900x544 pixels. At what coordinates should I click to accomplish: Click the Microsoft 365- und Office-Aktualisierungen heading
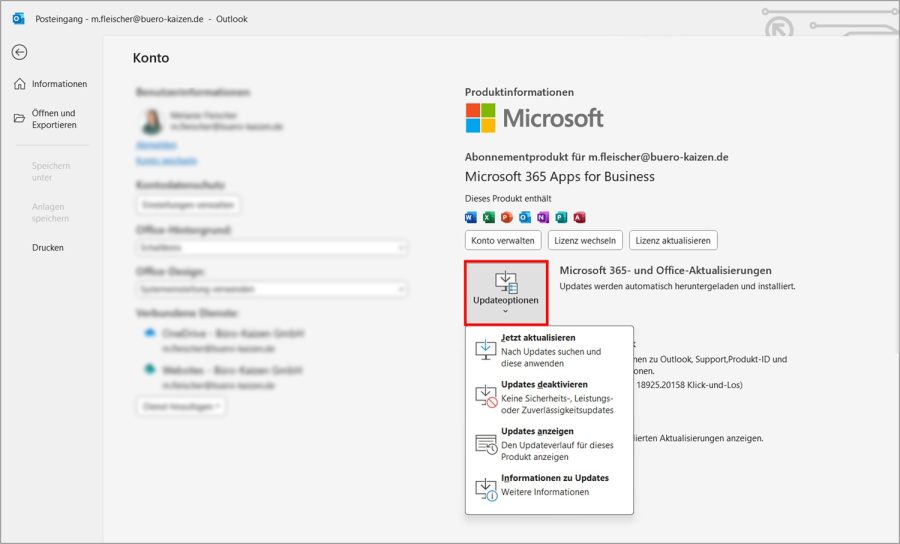(x=665, y=270)
